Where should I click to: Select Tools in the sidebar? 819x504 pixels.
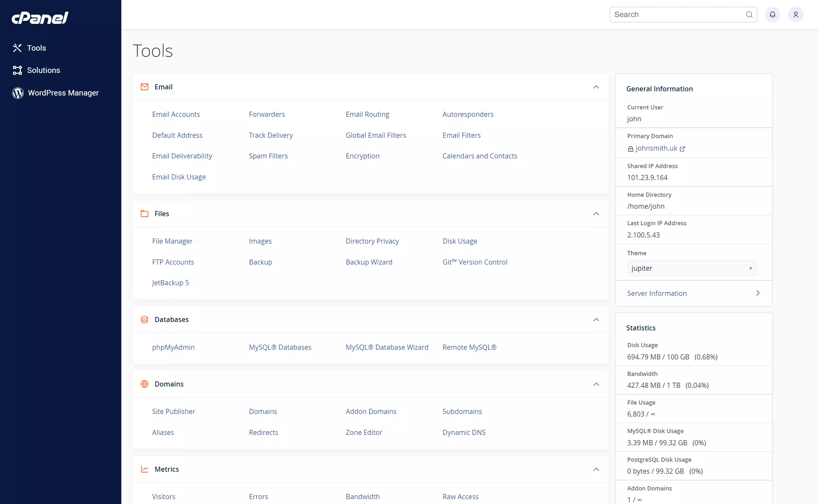point(36,48)
